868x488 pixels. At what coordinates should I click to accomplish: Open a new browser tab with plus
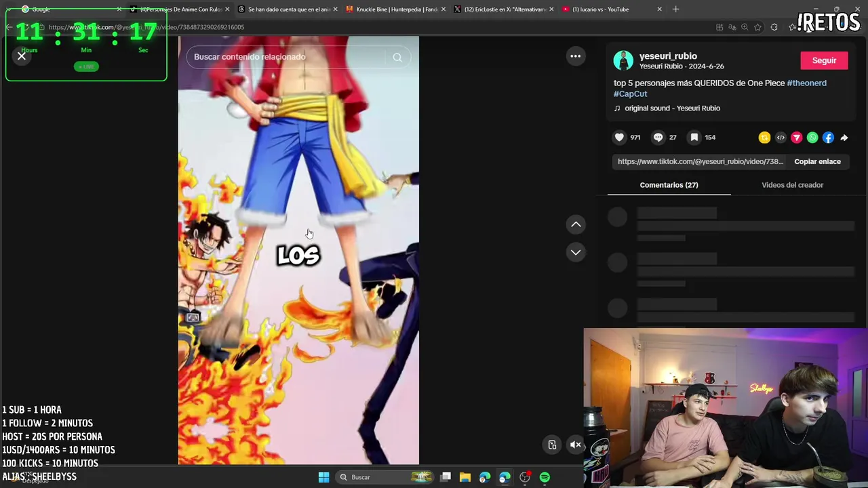point(675,9)
